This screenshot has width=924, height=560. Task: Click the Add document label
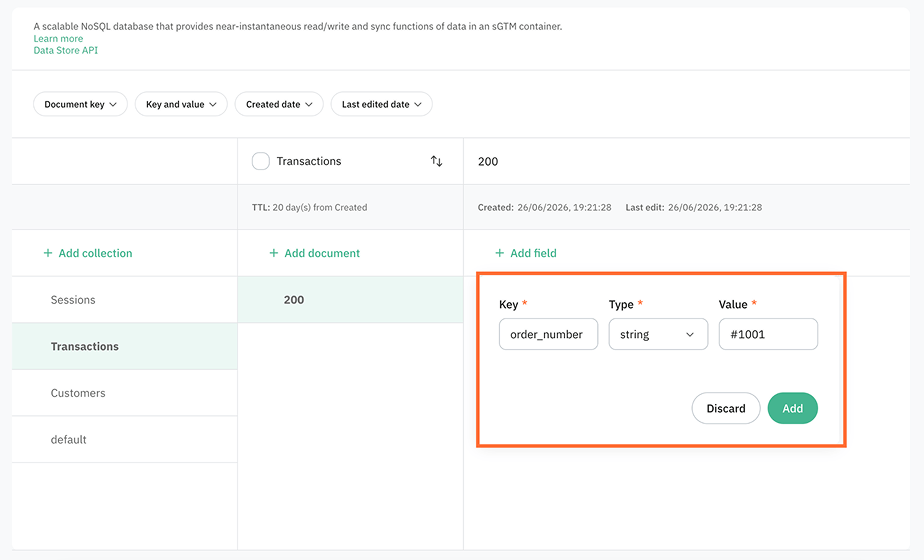322,253
